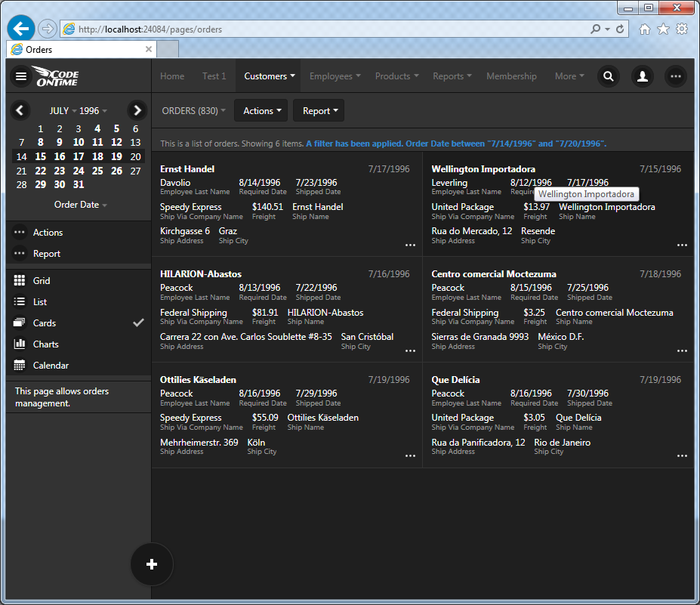700x605 pixels.
Task: Click the Code OnTime logo
Action: pos(56,76)
